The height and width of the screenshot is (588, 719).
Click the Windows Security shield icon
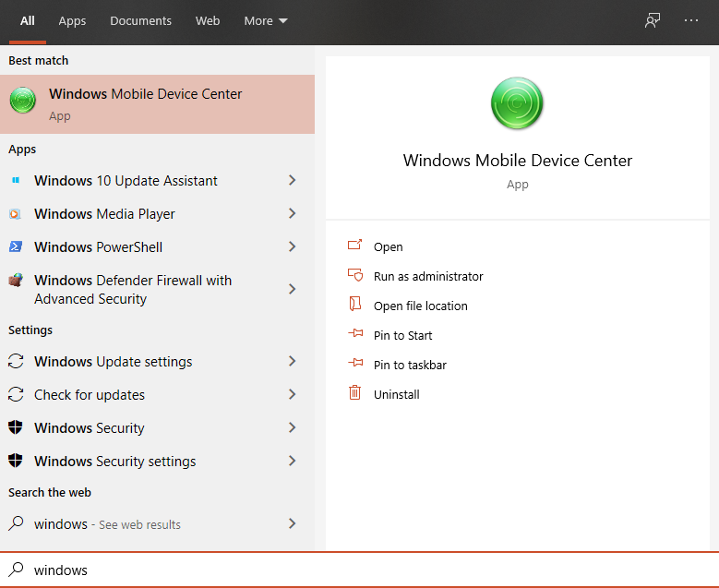[x=15, y=428]
